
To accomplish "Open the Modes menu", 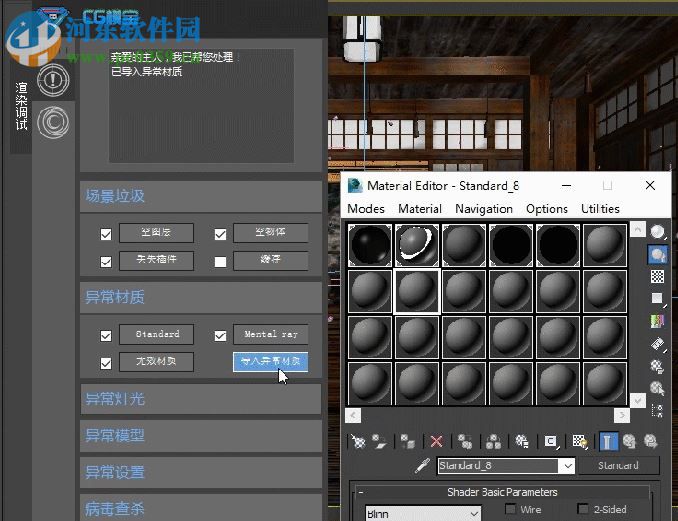I will (x=366, y=209).
